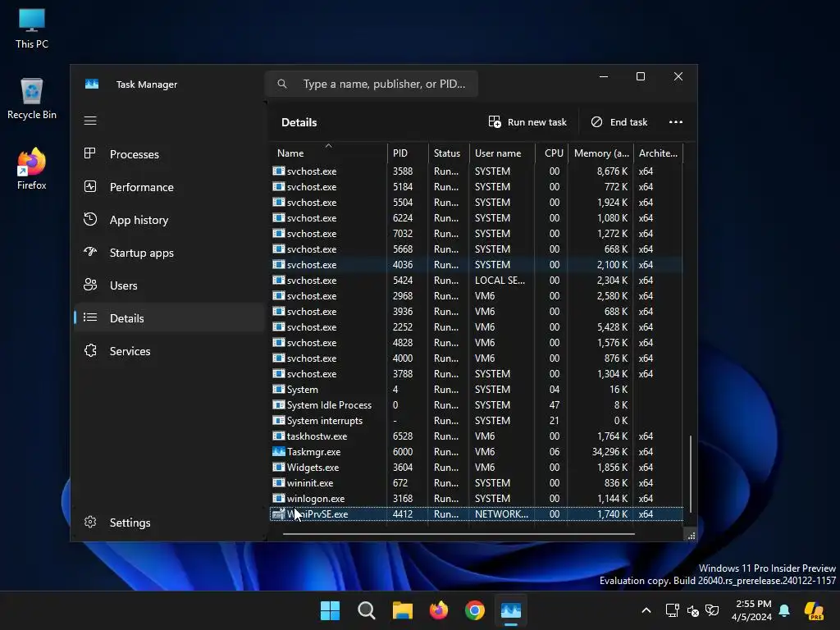Sort by the Memory column header

[600, 153]
